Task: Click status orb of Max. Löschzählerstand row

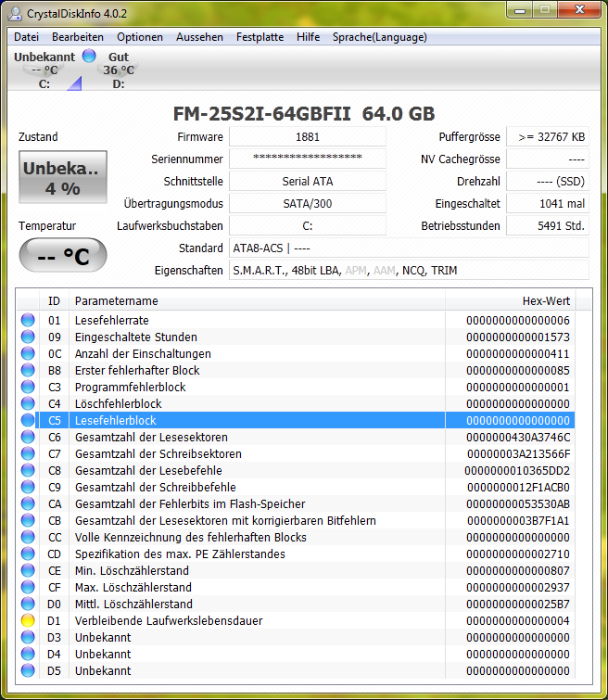Action: click(x=28, y=587)
